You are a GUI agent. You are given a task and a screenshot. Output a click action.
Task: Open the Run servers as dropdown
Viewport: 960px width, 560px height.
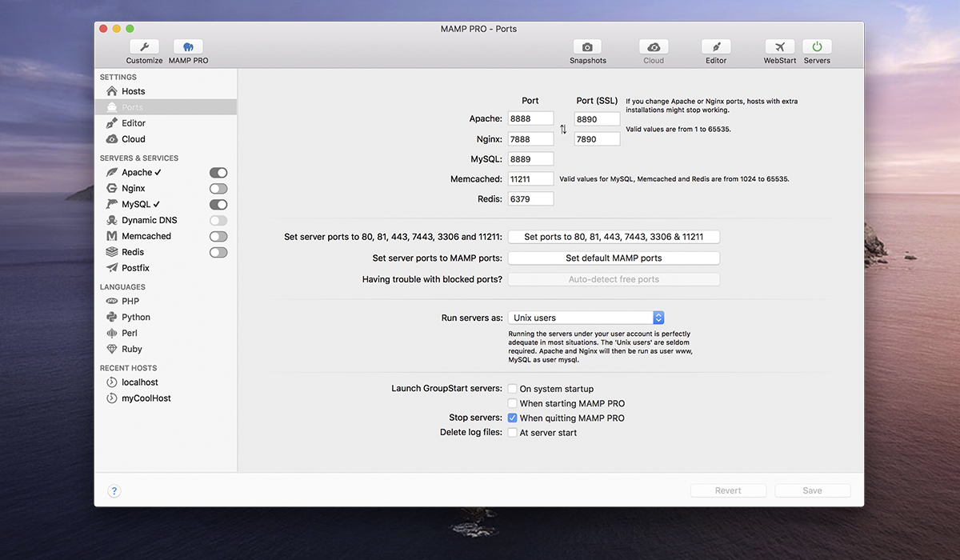(x=586, y=318)
